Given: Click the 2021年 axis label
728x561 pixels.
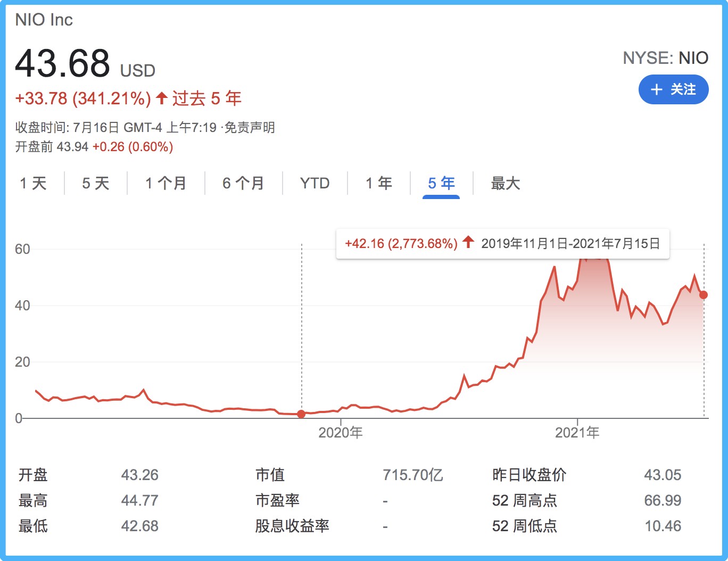Looking at the screenshot, I should pyautogui.click(x=577, y=433).
